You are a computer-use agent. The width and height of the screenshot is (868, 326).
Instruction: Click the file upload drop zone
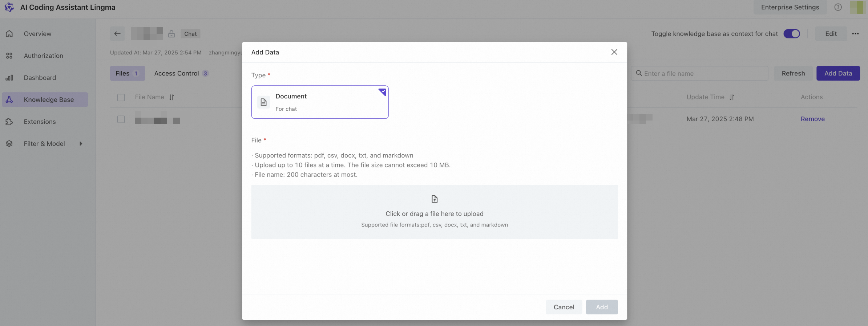click(435, 212)
